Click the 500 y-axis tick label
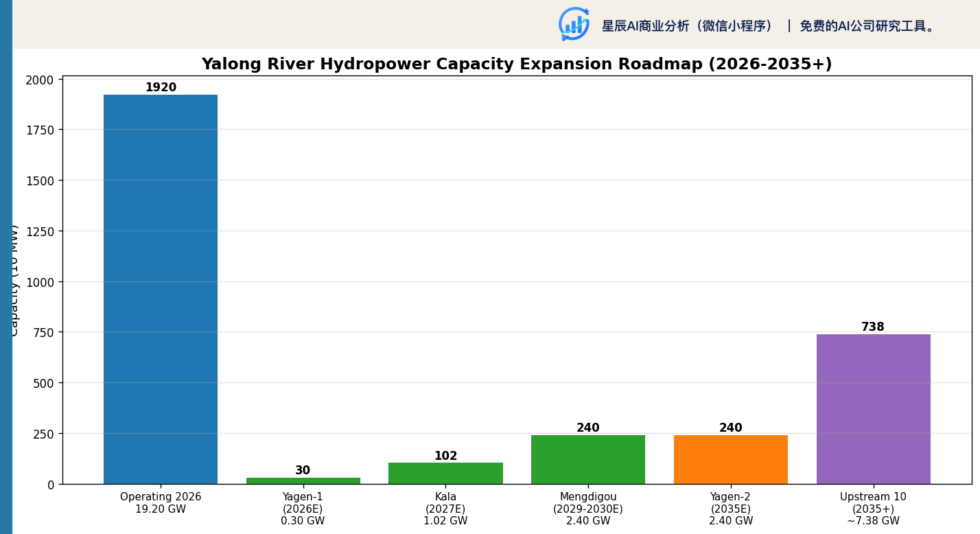 pyautogui.click(x=44, y=383)
